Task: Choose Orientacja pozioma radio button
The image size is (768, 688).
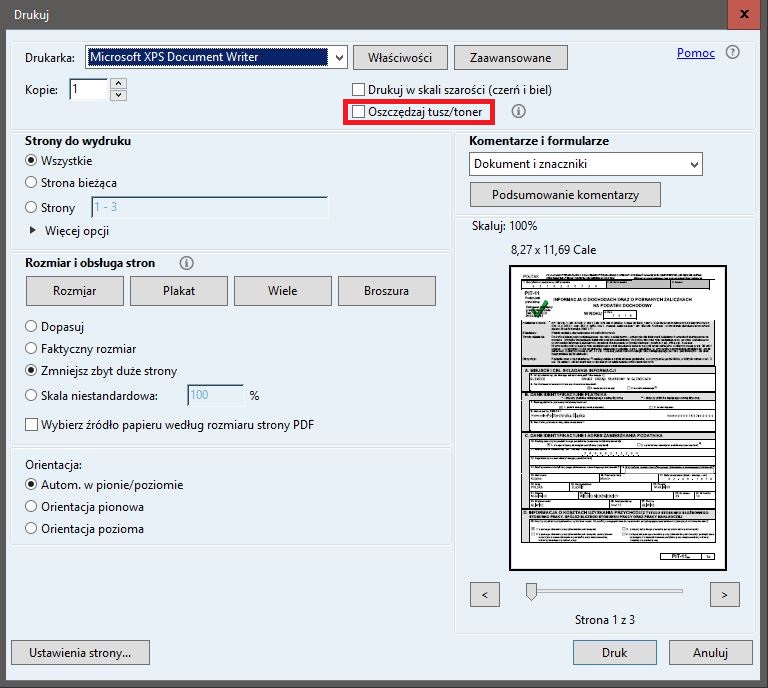Action: (x=32, y=528)
